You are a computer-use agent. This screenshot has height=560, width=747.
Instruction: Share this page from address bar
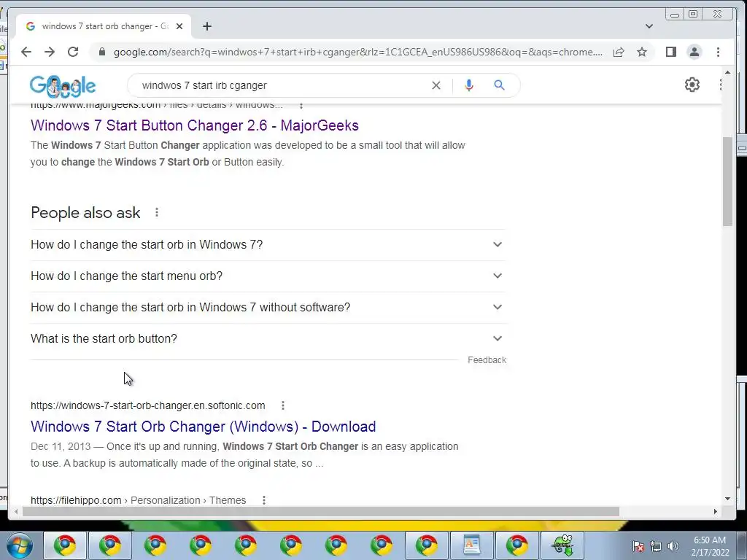619,52
